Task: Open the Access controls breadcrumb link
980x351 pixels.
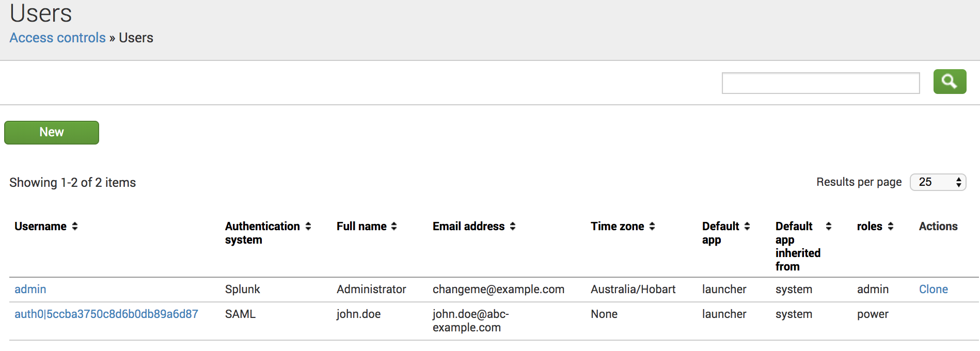Action: pos(57,38)
